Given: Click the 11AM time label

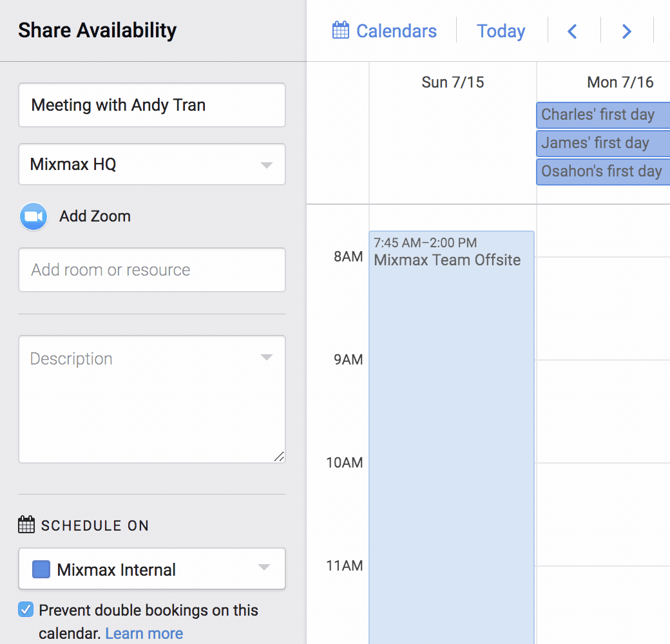Looking at the screenshot, I should click(345, 565).
